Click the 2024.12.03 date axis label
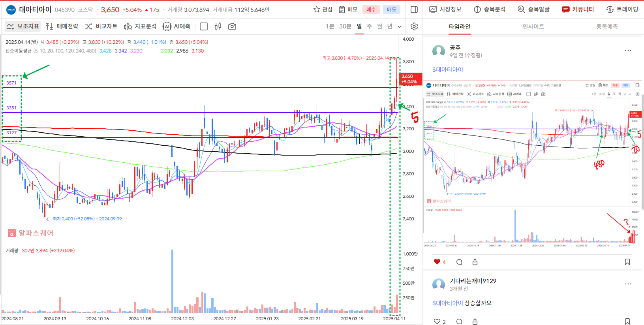Viewport: 644px width, 325px height. (182, 319)
